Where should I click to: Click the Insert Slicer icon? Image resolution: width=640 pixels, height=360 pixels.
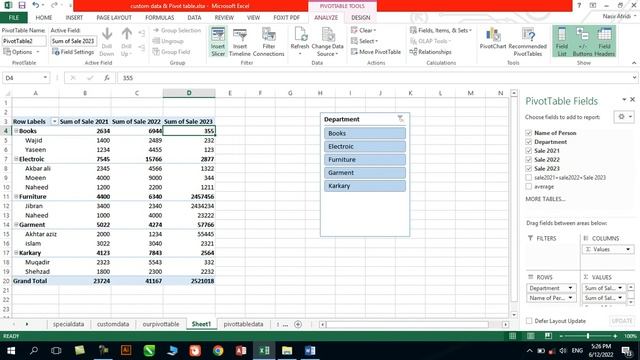click(218, 41)
